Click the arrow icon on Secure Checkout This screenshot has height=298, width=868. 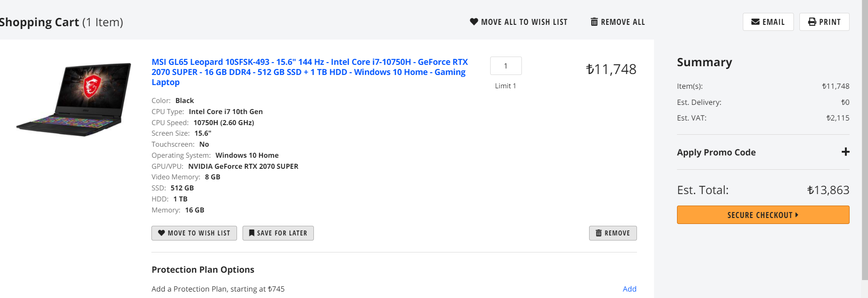[x=797, y=215]
